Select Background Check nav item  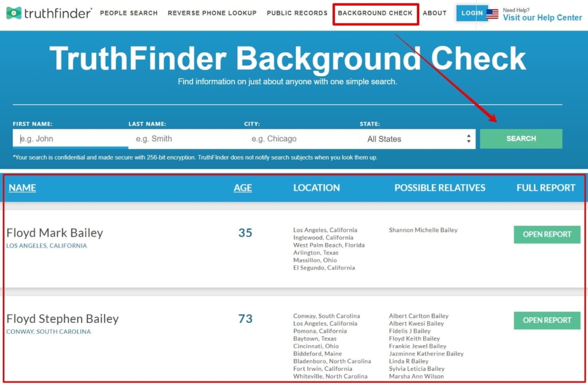[x=375, y=13]
